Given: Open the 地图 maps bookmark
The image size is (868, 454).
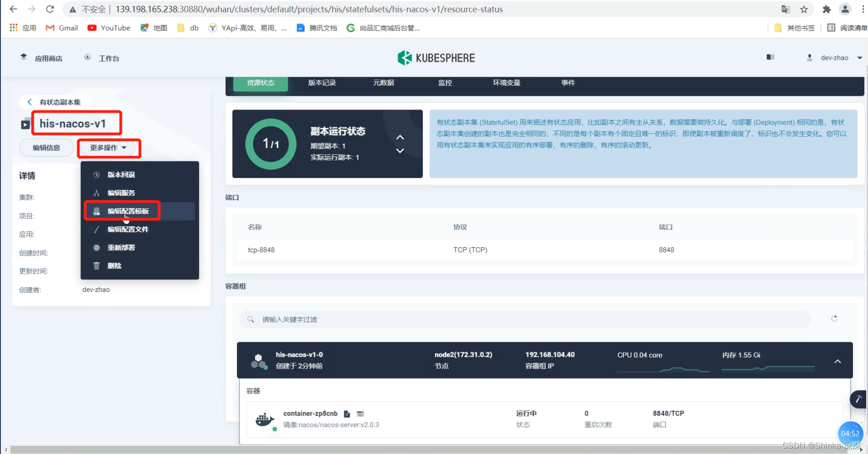Looking at the screenshot, I should [x=154, y=28].
